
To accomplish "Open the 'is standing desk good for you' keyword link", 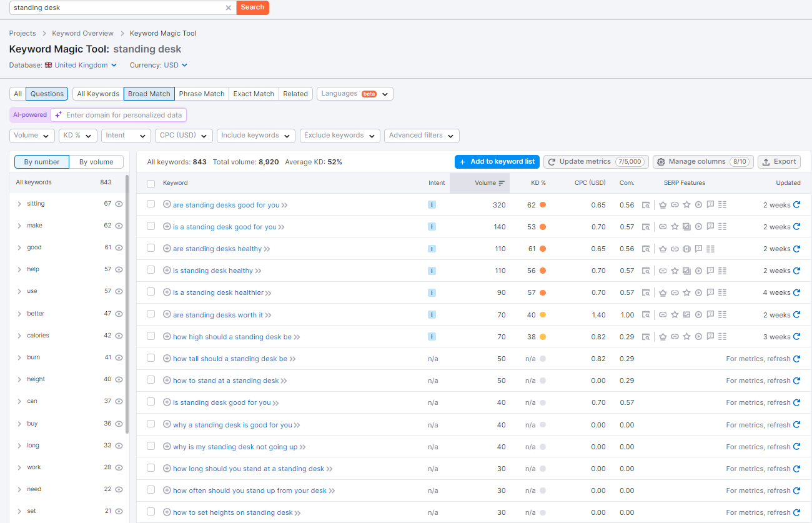I will 222,403.
